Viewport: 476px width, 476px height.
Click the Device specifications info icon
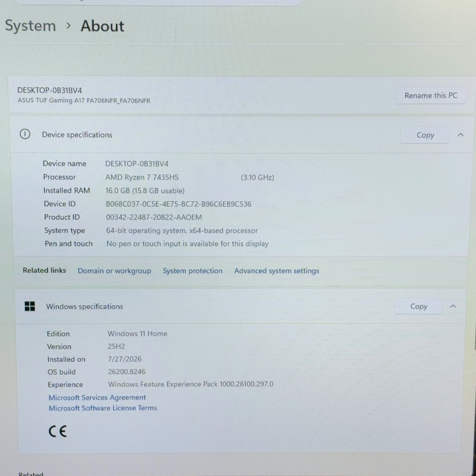25,134
